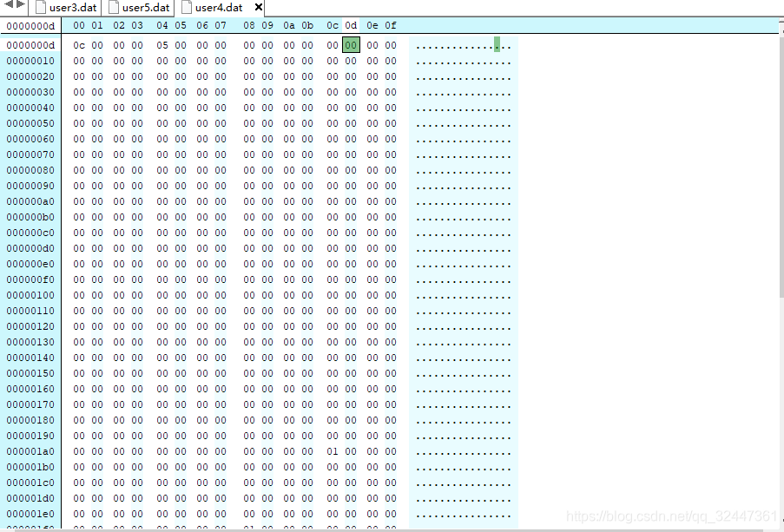Close the user4.dat tab with its X
784x532 pixels.
(258, 7)
